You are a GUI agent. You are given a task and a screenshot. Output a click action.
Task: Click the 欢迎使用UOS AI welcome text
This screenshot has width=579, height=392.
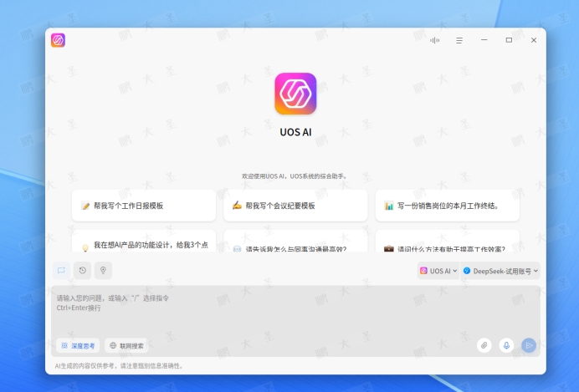coord(295,176)
